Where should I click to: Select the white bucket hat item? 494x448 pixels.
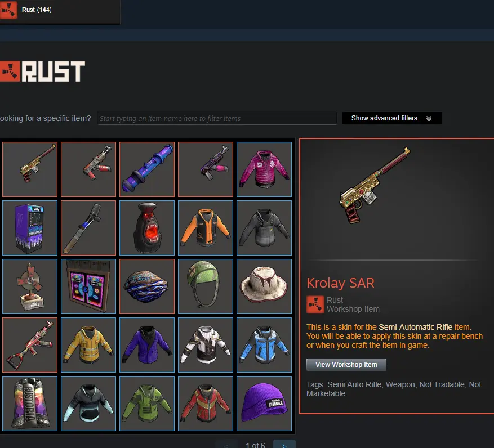[264, 286]
